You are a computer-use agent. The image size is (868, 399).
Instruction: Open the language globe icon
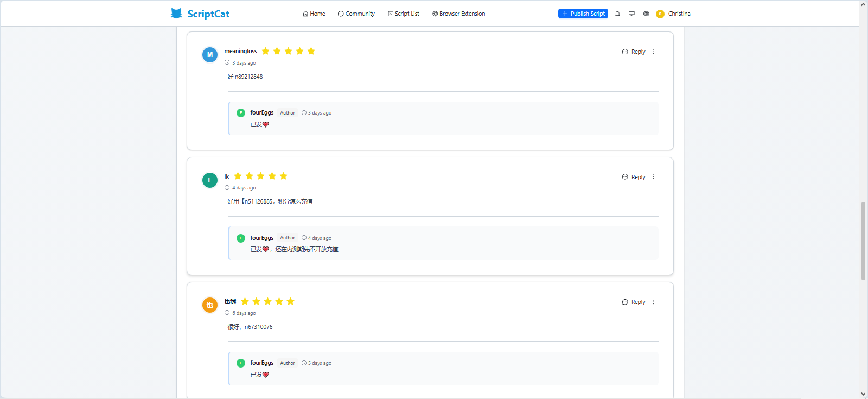click(646, 14)
